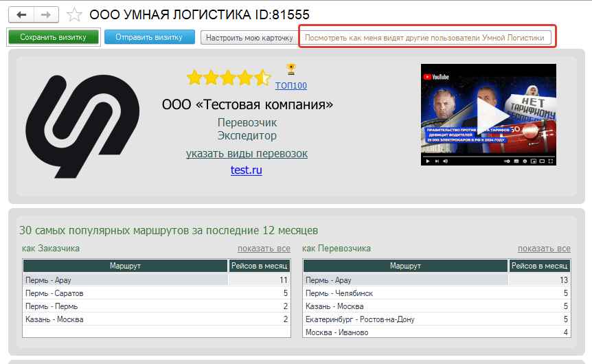Select Пермь - Арау row in Заказчика table

[x=157, y=280]
